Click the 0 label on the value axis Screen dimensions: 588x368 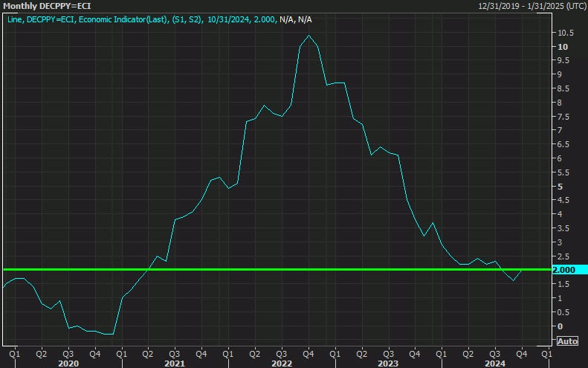[x=562, y=326]
